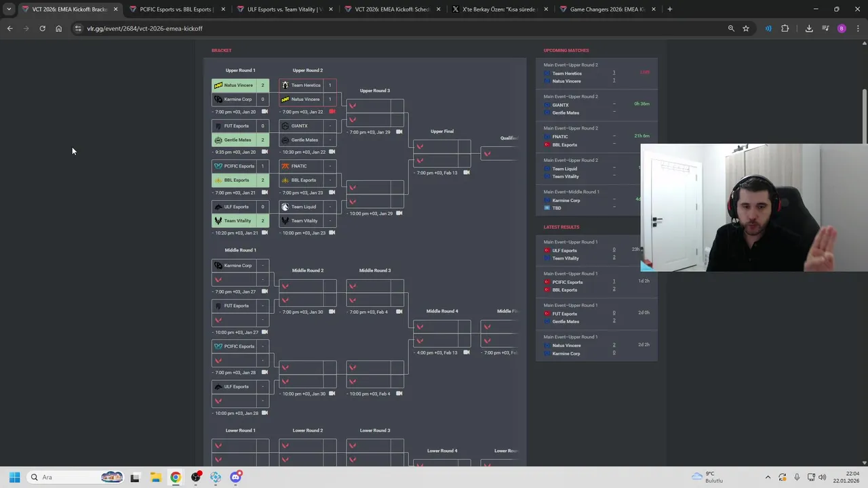Click the page vertical scrollbar

point(864,115)
